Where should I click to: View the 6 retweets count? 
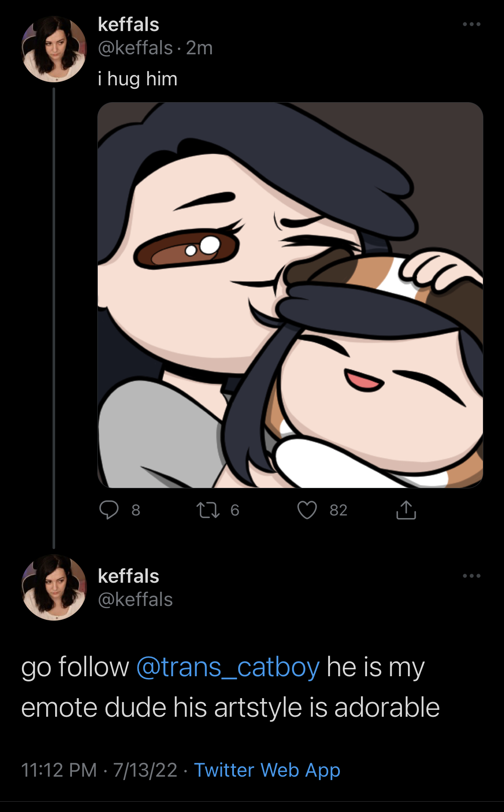(x=235, y=510)
